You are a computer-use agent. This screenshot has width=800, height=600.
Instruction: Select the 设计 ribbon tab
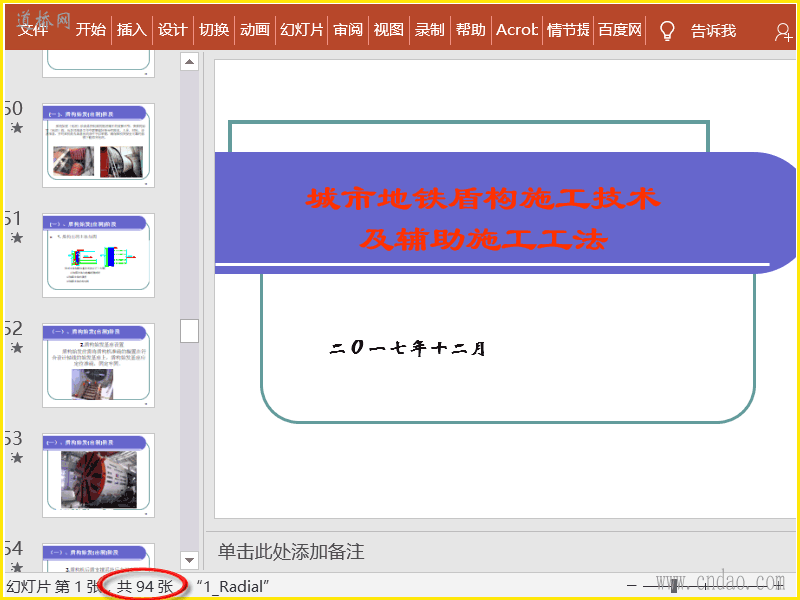point(172,30)
